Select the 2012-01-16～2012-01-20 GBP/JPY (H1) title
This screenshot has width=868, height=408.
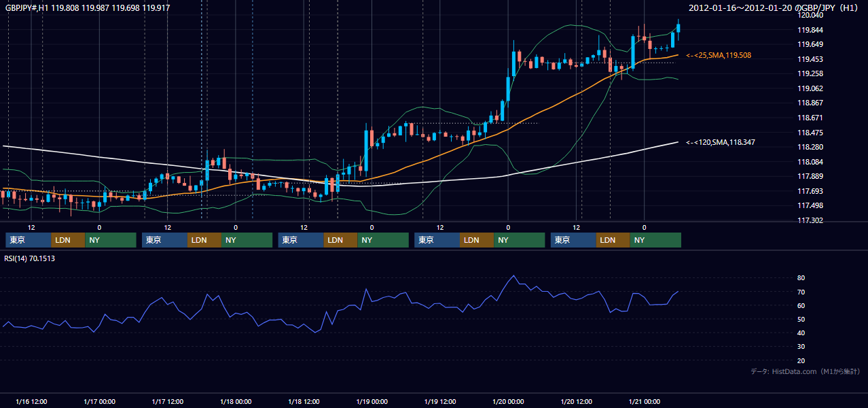[775, 8]
